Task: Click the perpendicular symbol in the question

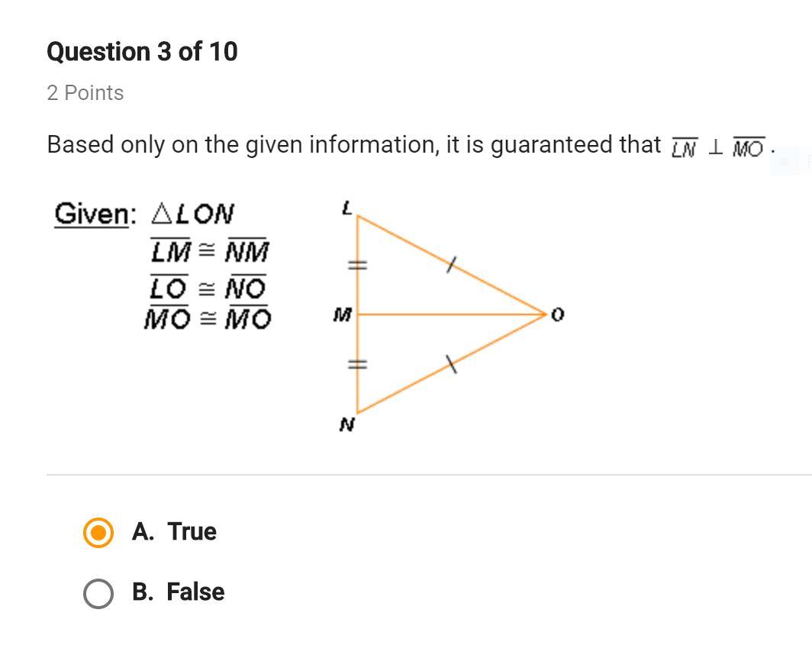Action: 715,147
